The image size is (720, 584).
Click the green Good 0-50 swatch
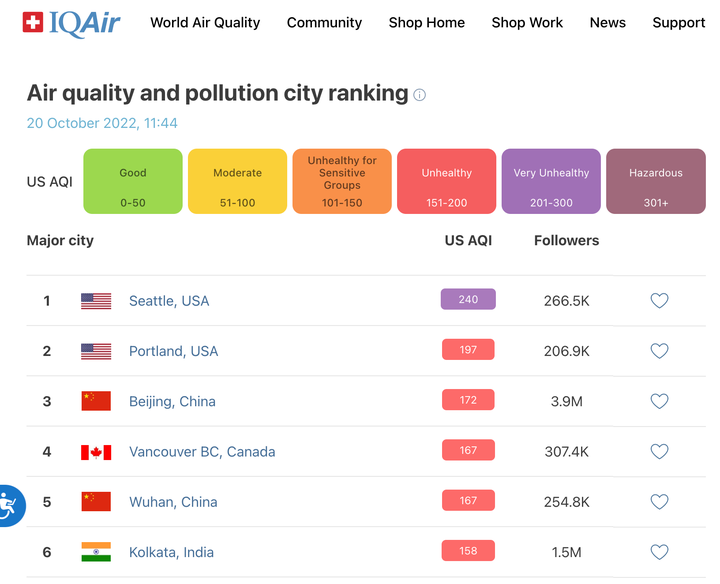133,181
